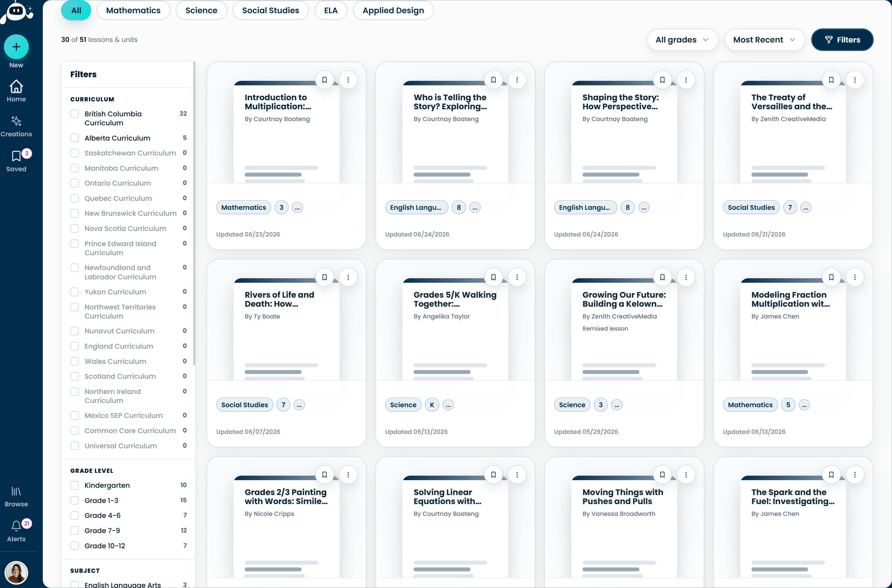This screenshot has height=588, width=892.
Task: Bookmark The Treaty of Versailles lesson
Action: click(x=831, y=80)
